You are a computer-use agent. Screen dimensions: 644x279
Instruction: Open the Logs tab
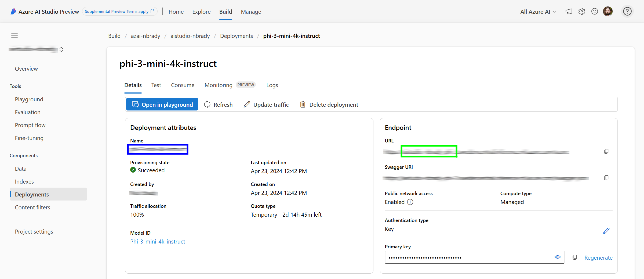(x=272, y=85)
